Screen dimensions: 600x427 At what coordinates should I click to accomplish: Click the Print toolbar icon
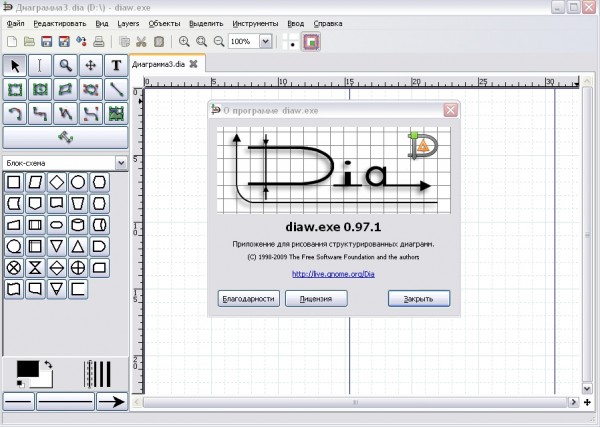pyautogui.click(x=99, y=41)
